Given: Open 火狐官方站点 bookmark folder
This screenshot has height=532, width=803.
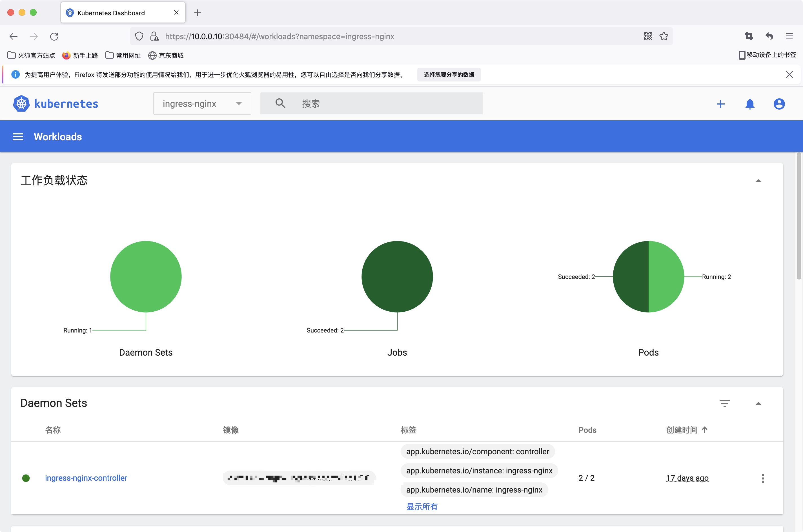Looking at the screenshot, I should pos(31,55).
